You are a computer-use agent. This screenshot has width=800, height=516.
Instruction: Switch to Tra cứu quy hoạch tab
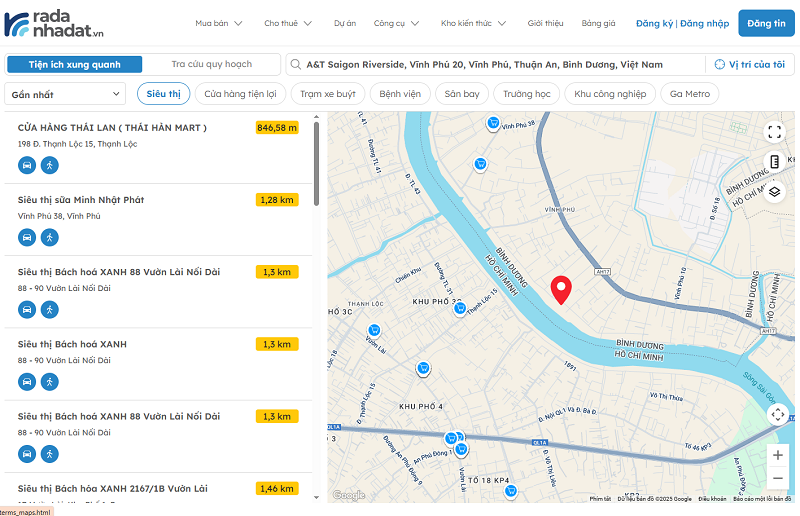[x=211, y=64]
